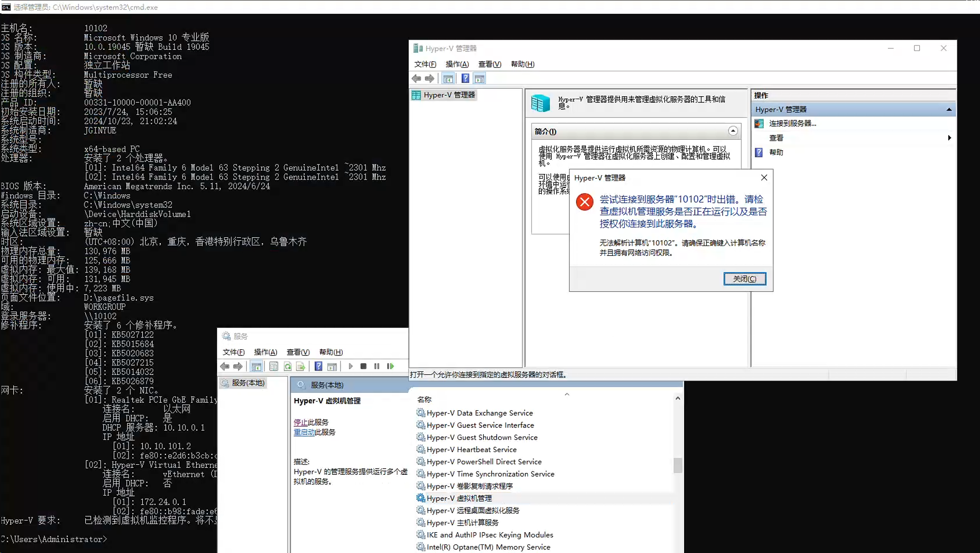Click Pause service button in toolbar
Image resolution: width=980 pixels, height=553 pixels.
pyautogui.click(x=377, y=366)
